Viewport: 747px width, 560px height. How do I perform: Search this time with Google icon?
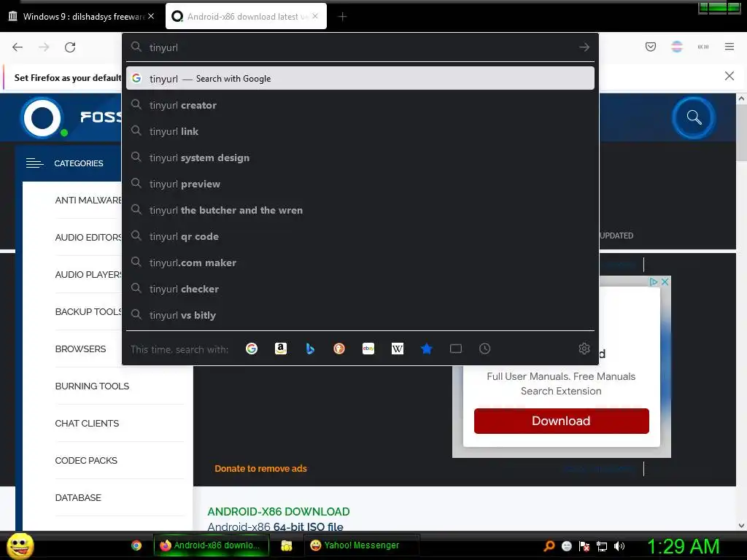click(252, 349)
